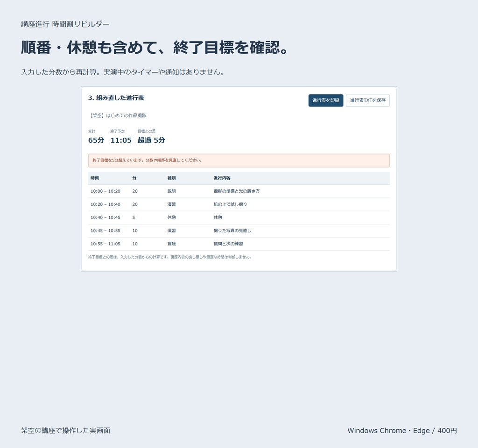478x448 pixels.
Task: Click the time cell 10:00 – 10:20
Action: [x=105, y=191]
